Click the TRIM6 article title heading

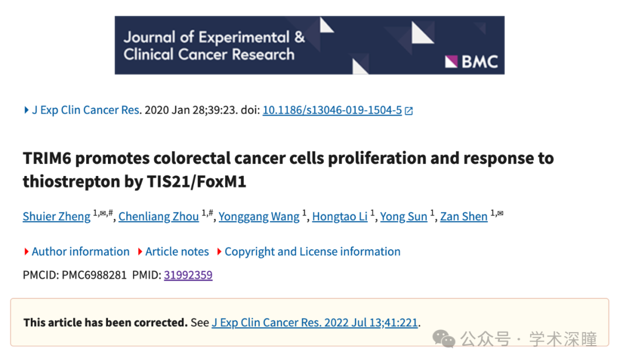(x=288, y=170)
